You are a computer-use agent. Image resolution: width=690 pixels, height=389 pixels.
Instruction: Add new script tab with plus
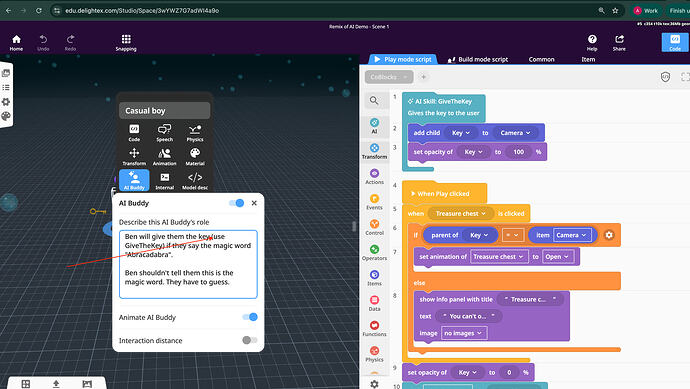[x=423, y=77]
